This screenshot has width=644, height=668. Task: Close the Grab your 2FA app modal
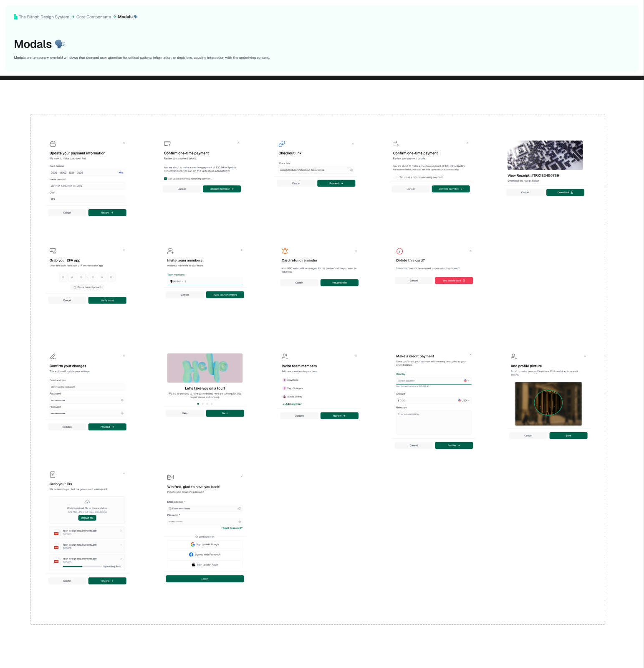124,250
